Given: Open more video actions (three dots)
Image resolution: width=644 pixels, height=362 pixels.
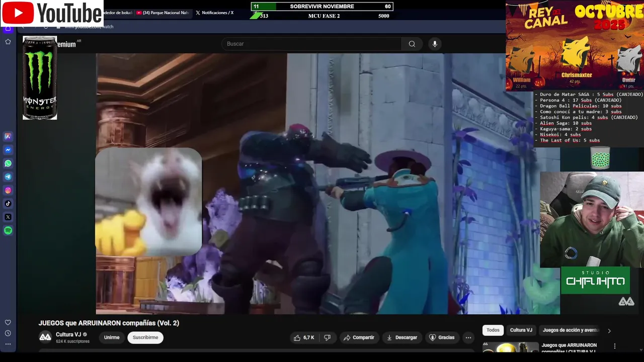Looking at the screenshot, I should click(468, 337).
